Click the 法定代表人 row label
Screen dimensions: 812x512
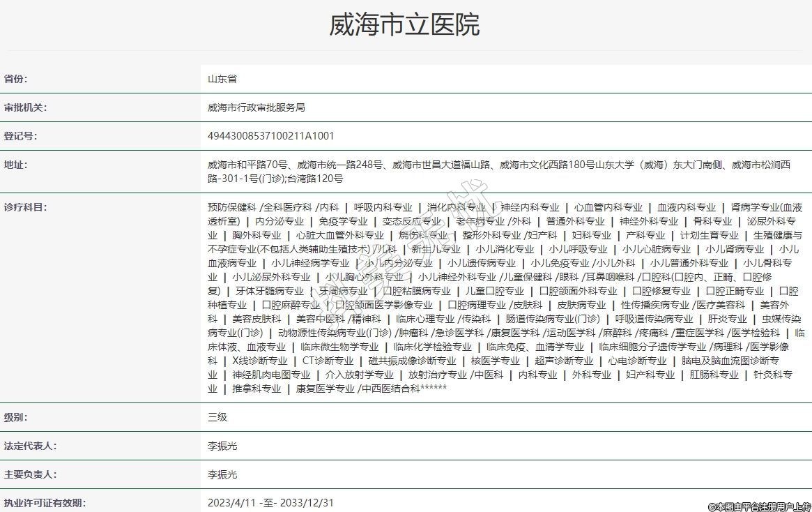[x=30, y=446]
